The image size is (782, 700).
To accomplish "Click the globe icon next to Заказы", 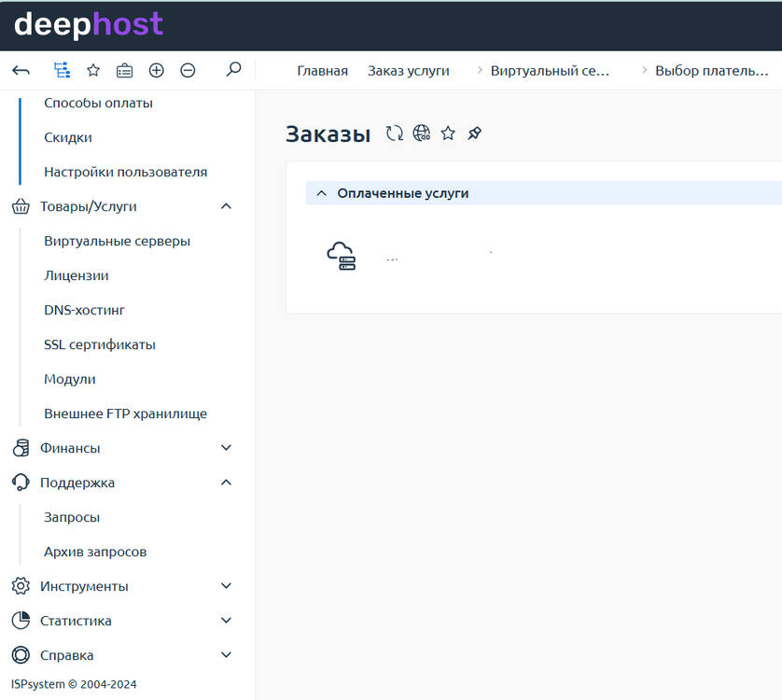I will pyautogui.click(x=422, y=133).
